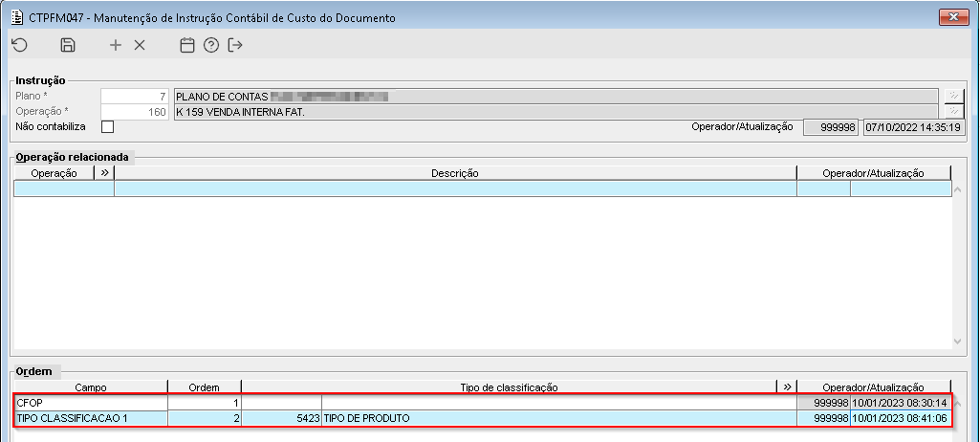This screenshot has height=442, width=980.
Task: Select the PLANO DE CONTAS description field
Action: [x=556, y=97]
